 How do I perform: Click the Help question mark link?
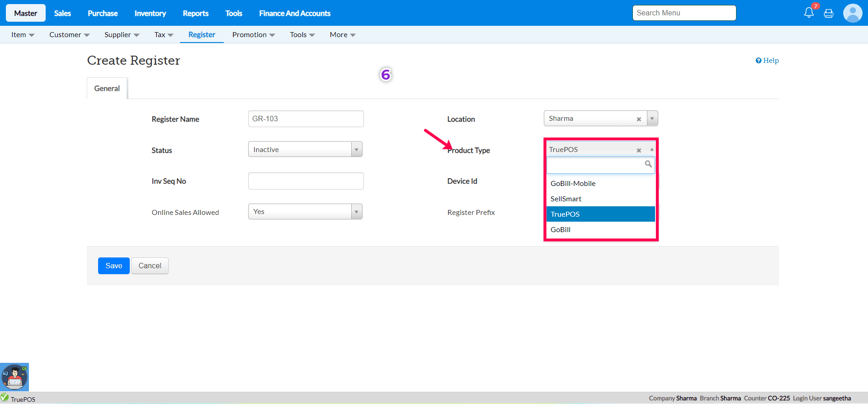[767, 61]
